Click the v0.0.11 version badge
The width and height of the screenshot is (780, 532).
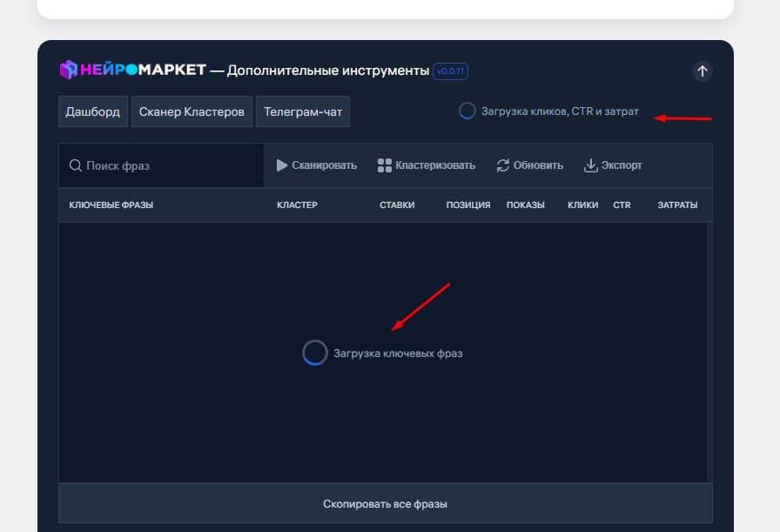click(x=450, y=71)
